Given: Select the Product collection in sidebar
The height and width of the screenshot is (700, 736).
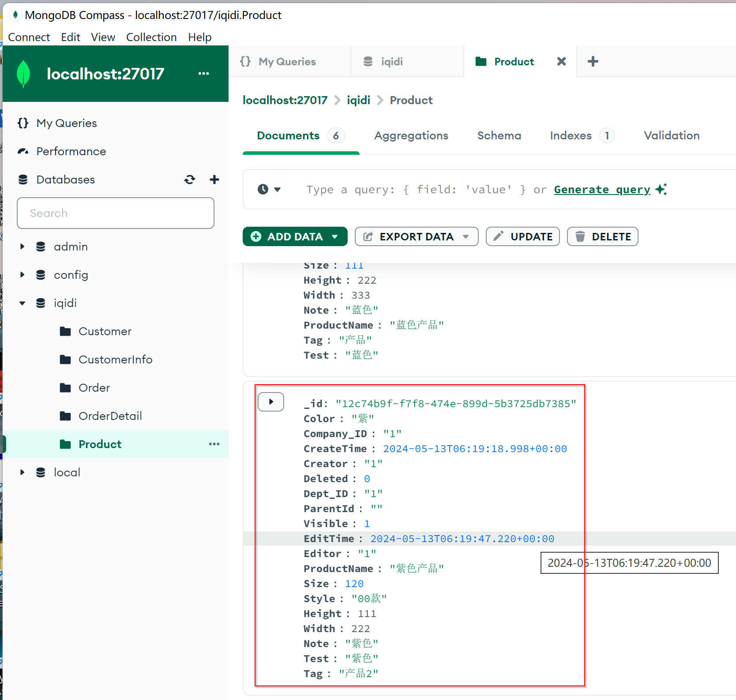Looking at the screenshot, I should click(x=100, y=444).
